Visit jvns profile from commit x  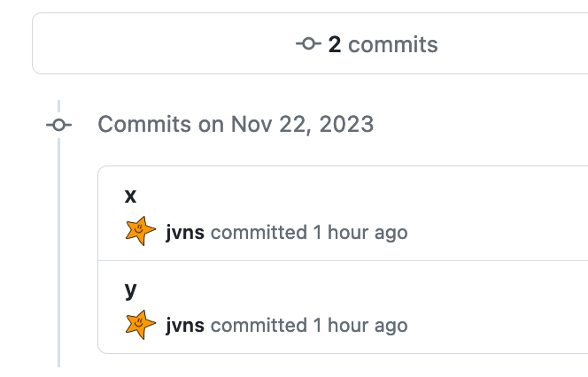coord(185,233)
